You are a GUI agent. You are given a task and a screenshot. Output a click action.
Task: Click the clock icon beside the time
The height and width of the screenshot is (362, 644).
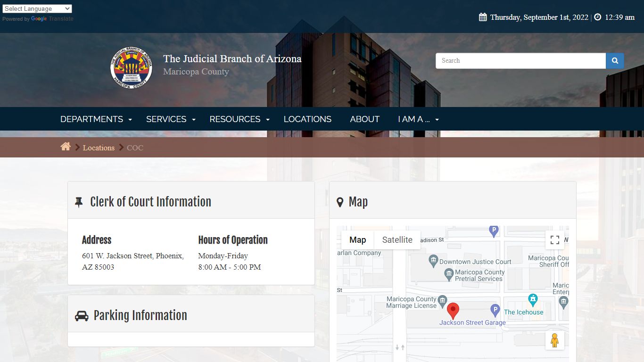coord(598,17)
